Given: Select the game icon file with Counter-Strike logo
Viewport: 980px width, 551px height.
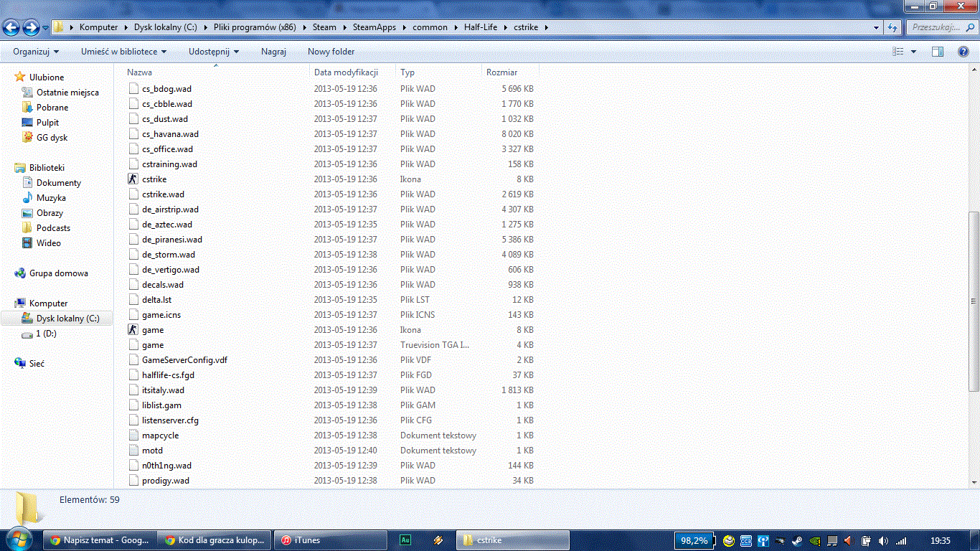Looking at the screenshot, I should click(x=152, y=330).
